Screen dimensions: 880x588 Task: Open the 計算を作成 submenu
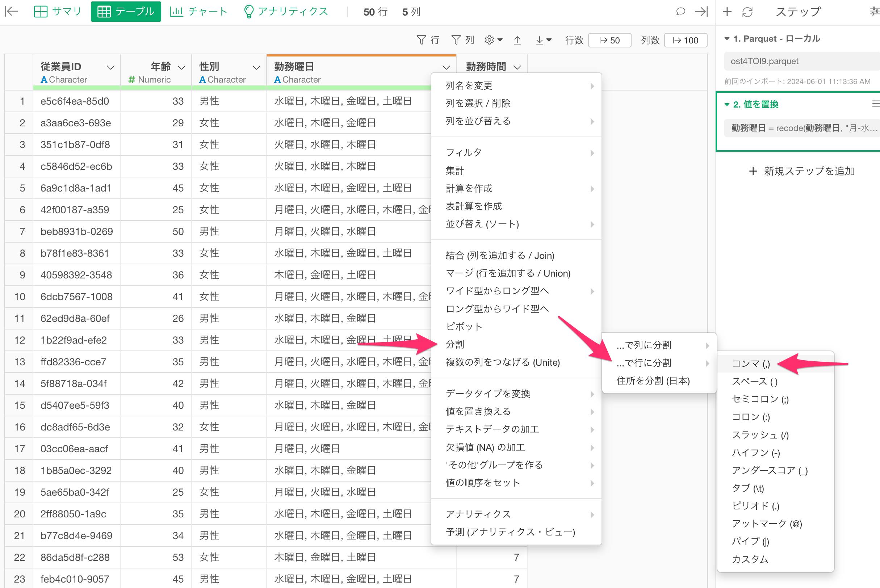point(516,189)
